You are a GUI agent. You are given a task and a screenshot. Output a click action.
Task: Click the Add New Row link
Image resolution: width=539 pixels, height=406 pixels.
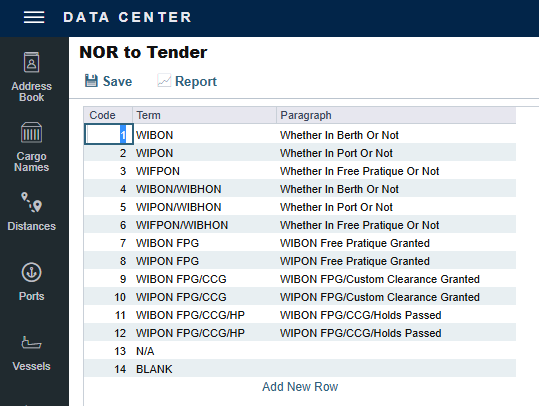pos(300,387)
